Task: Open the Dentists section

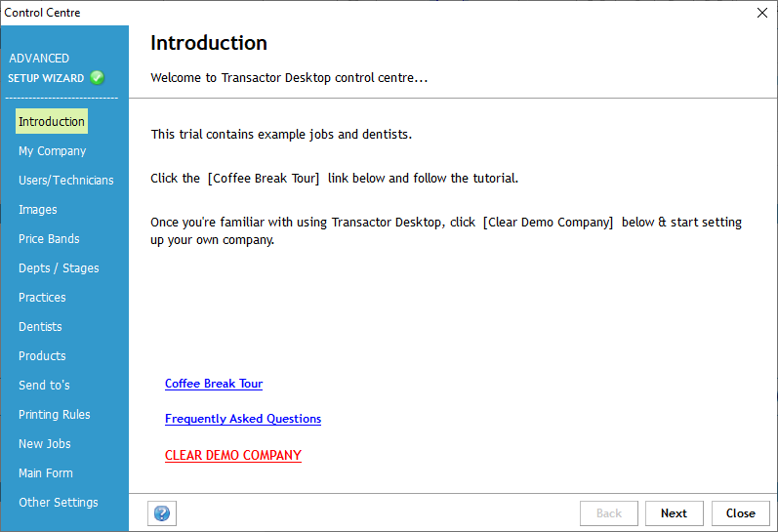Action: [x=40, y=327]
